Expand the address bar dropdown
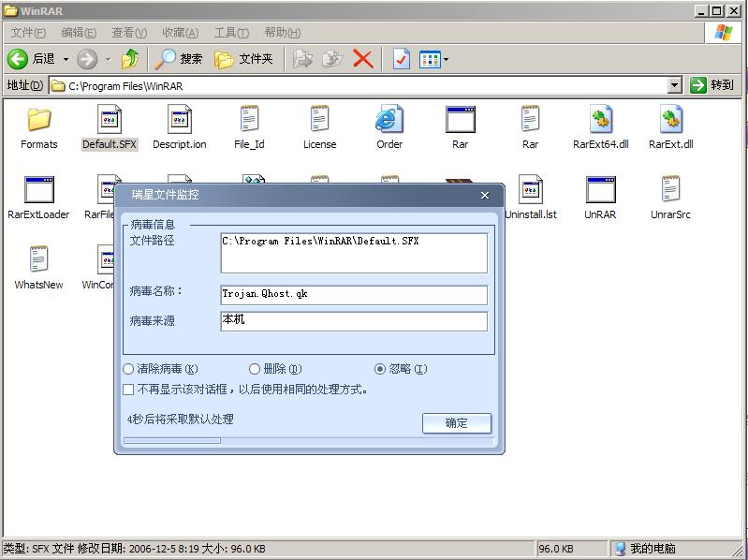 click(x=675, y=86)
